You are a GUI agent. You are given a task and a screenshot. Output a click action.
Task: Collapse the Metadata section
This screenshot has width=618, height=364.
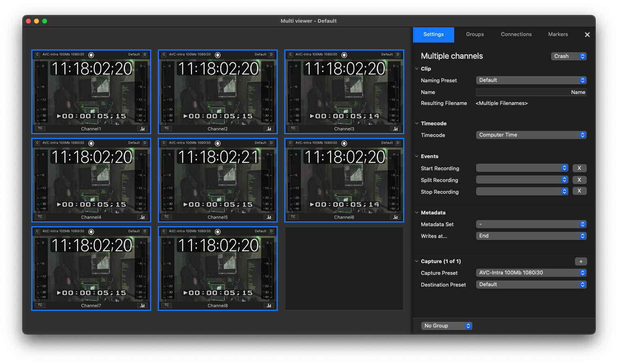[416, 213]
